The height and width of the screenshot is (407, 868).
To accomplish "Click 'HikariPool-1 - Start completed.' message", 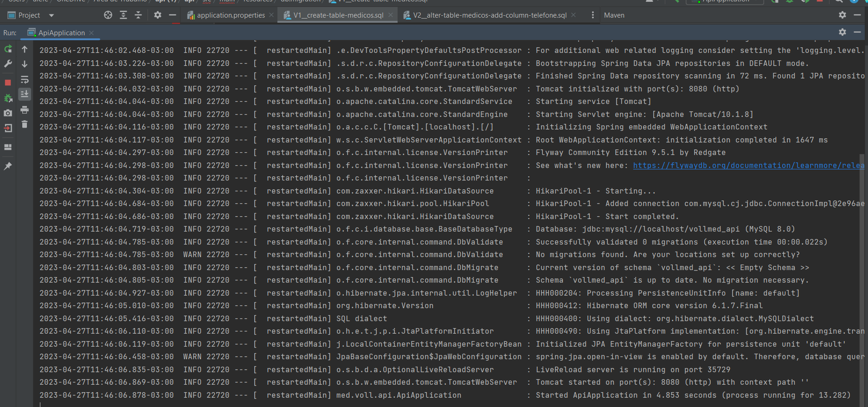I will click(x=607, y=216).
